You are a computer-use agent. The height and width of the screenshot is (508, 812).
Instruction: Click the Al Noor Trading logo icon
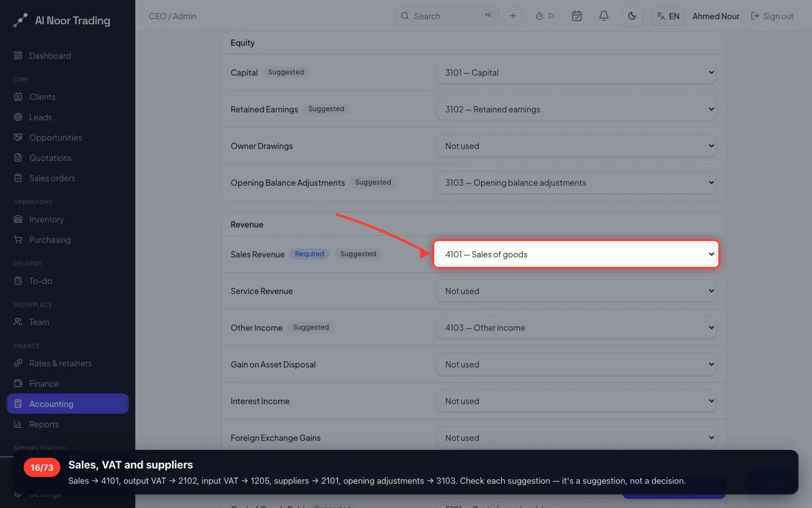click(20, 20)
